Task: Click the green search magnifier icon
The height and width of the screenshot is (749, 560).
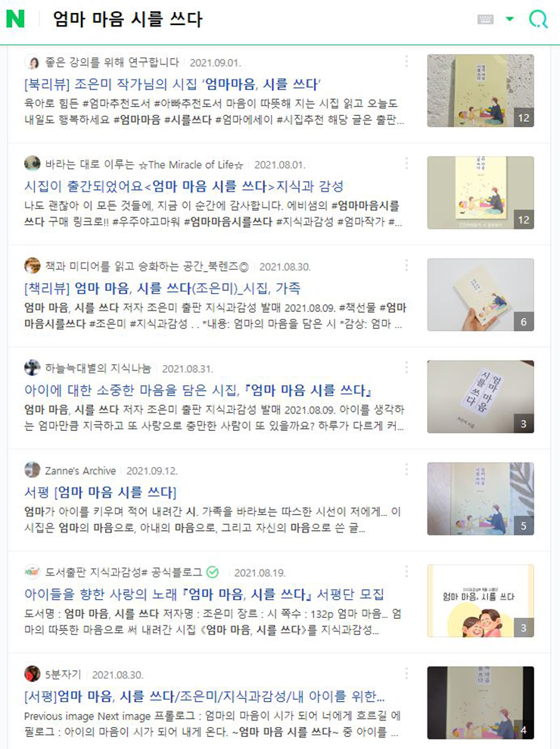Action: coord(538,19)
